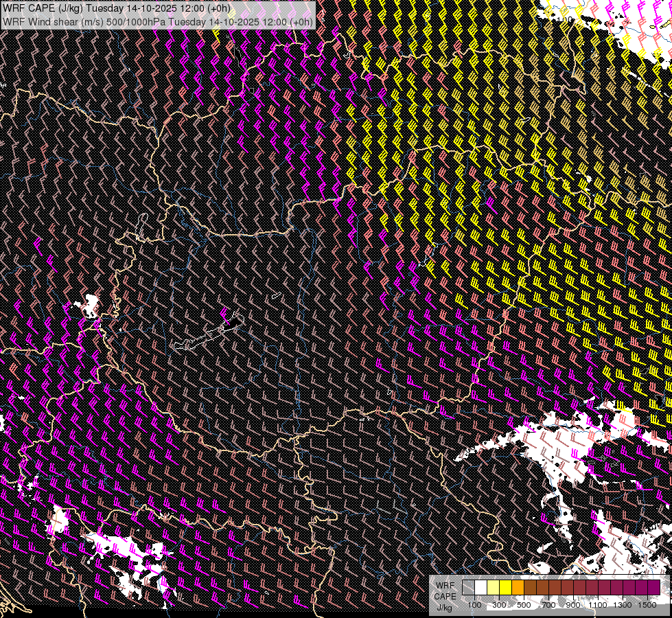Click the 100 legend value label

[x=474, y=605]
